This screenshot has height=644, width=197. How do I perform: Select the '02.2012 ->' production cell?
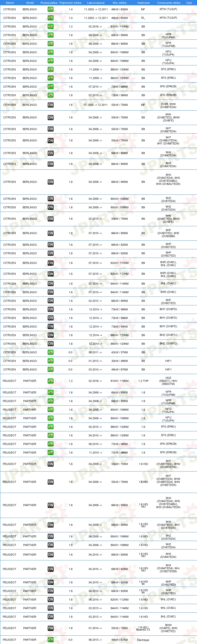point(95,301)
